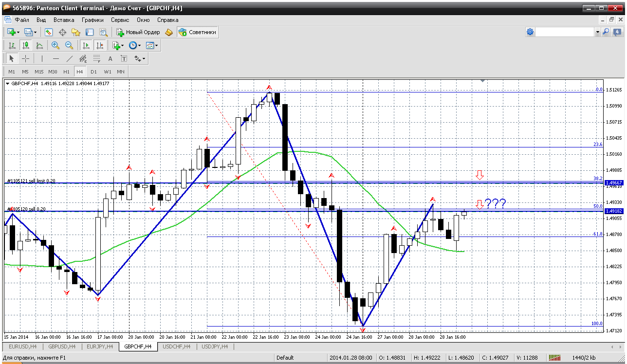Switch chart to Line Chart mode
Screen dimensions: 627x364
tap(39, 45)
